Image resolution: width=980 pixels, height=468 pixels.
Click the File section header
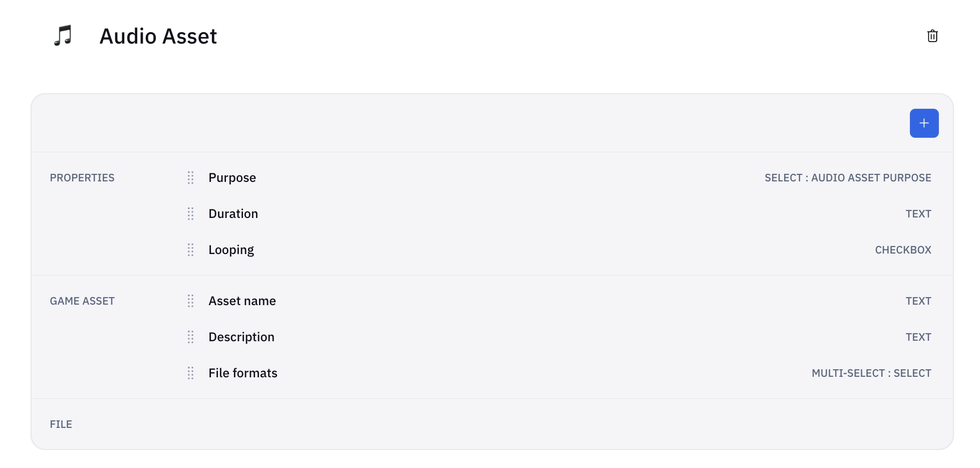[61, 424]
